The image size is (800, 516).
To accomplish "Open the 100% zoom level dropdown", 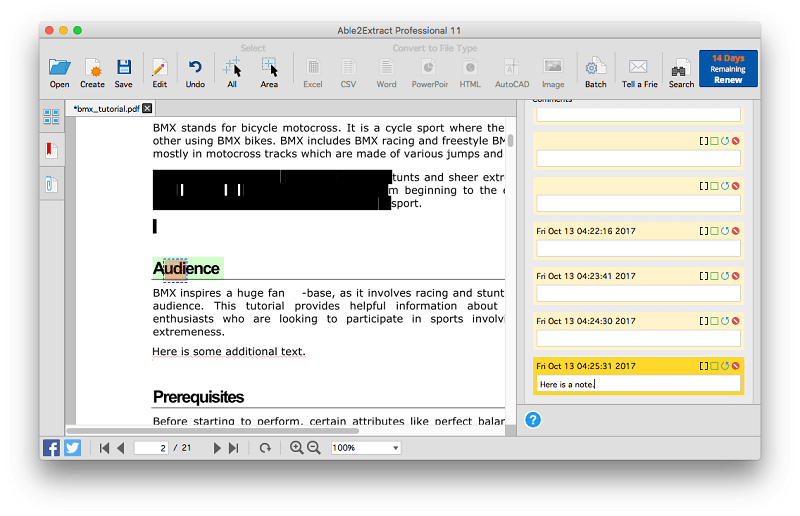I will coord(365,448).
